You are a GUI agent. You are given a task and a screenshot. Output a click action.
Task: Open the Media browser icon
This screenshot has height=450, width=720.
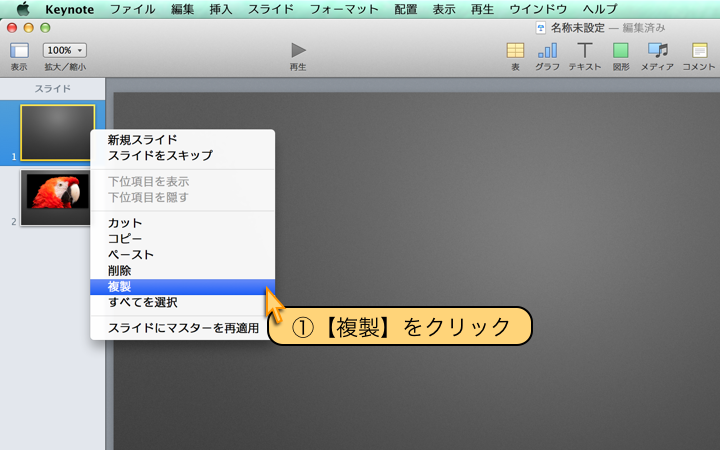[657, 50]
